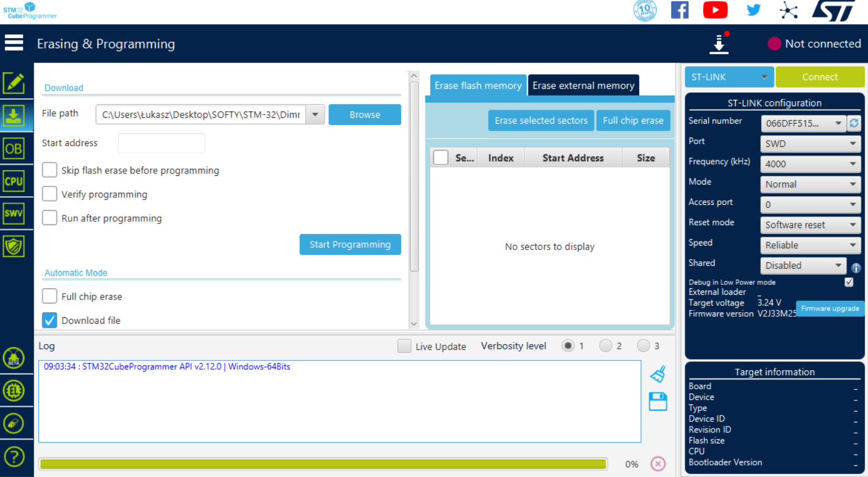
Task: Click the Start address input field
Action: tap(161, 143)
